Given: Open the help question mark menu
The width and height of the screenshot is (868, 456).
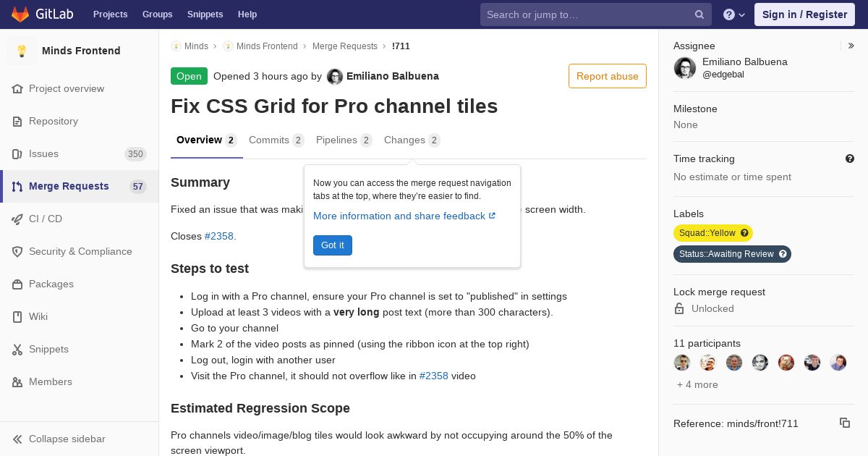Looking at the screenshot, I should 729,14.
